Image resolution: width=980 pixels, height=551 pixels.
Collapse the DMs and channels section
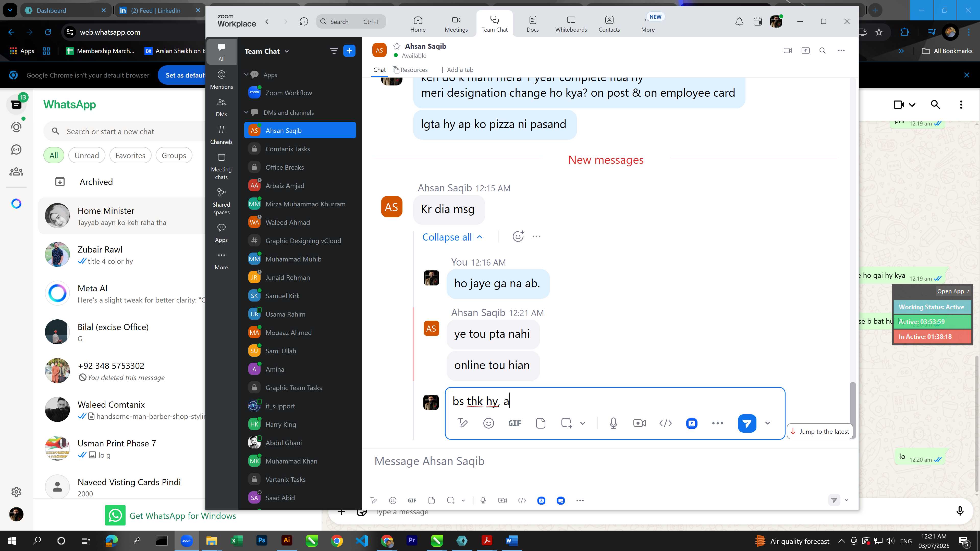pos(246,112)
